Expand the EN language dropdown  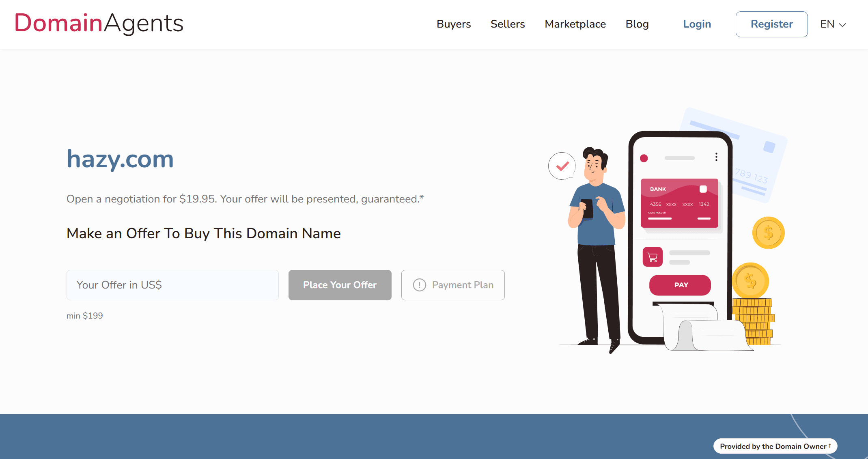(x=833, y=24)
